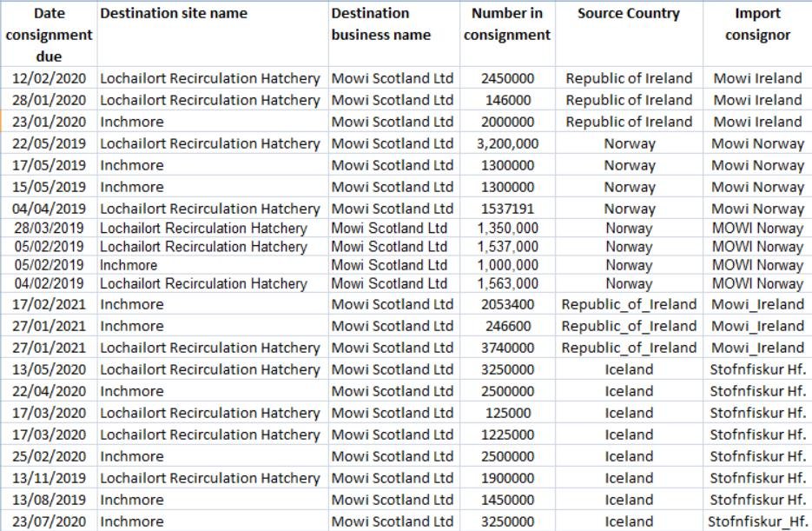Select the date cell 12/02/2020
The height and width of the screenshot is (531, 812).
(x=49, y=78)
